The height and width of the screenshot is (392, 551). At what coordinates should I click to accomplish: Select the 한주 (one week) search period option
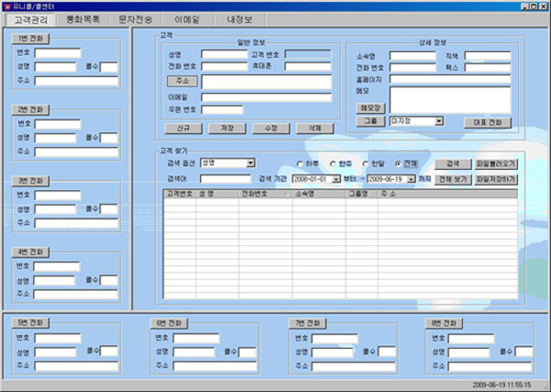(332, 163)
